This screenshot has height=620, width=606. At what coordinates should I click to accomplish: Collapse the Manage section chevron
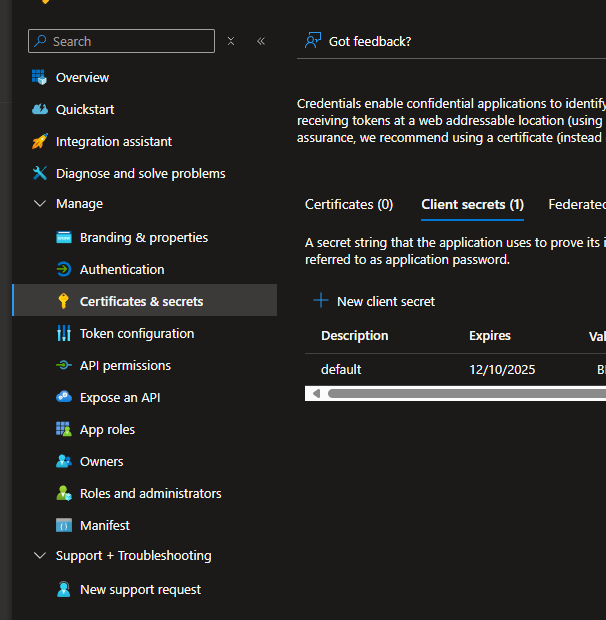click(40, 203)
